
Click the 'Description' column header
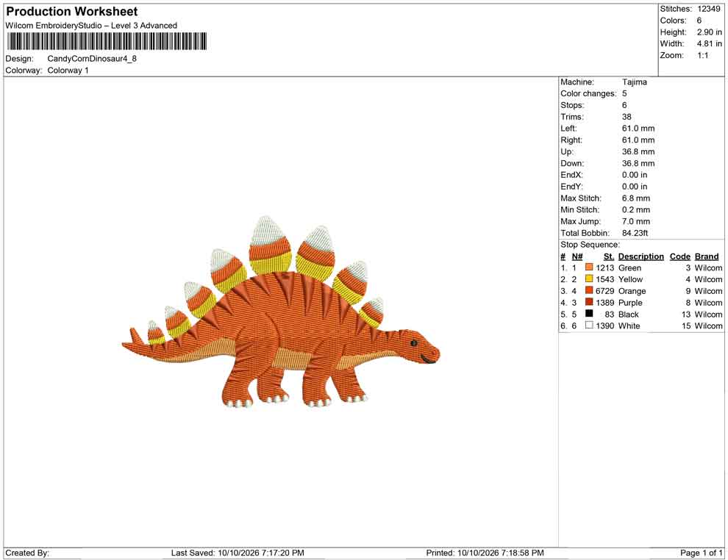(x=640, y=256)
